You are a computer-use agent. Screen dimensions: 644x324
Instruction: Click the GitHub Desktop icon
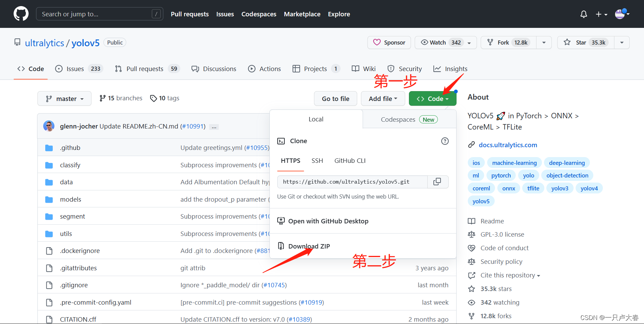281,221
